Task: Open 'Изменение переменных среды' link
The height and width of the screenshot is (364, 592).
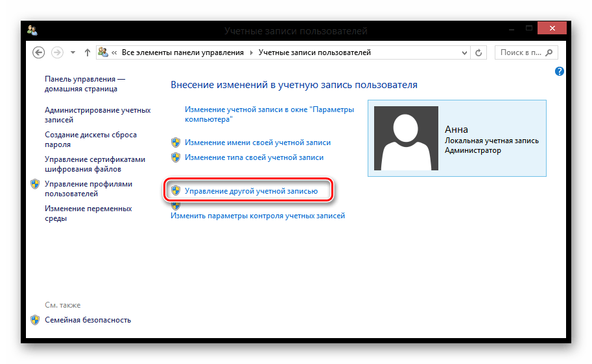Action: tap(88, 213)
